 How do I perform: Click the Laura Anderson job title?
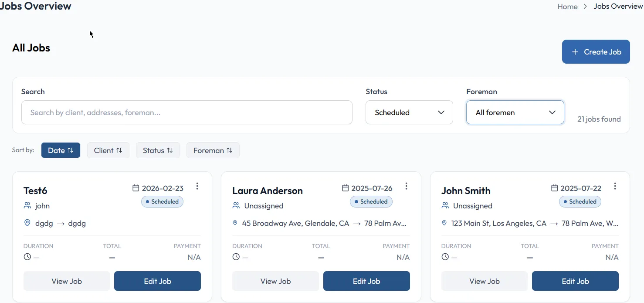(268, 191)
